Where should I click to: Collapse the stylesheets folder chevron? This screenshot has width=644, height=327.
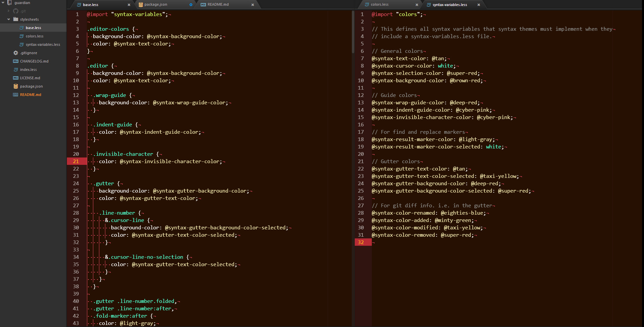point(9,19)
